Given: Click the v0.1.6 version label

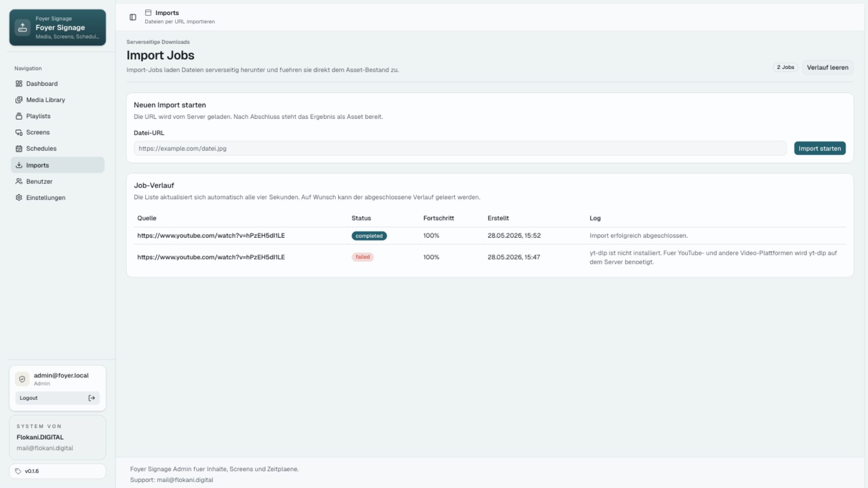Looking at the screenshot, I should (32, 471).
